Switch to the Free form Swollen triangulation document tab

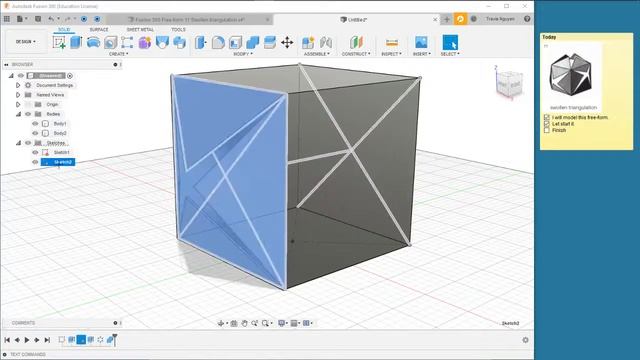coord(190,19)
